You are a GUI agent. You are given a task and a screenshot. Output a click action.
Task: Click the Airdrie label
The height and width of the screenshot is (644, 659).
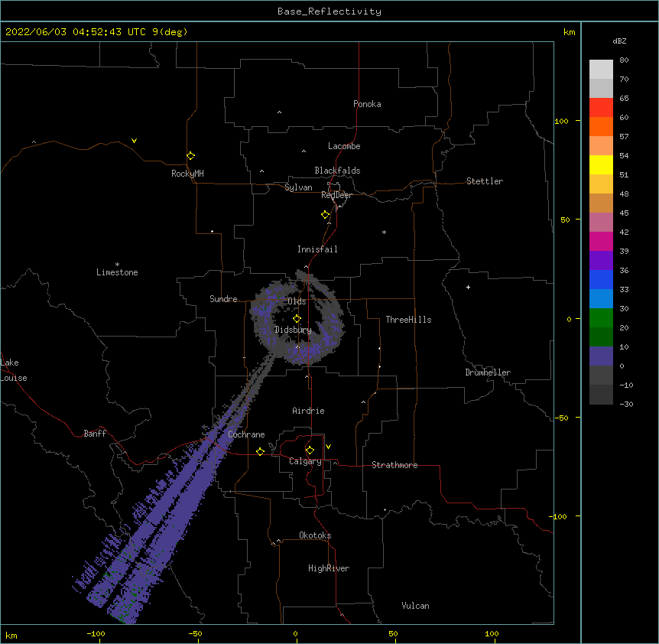pyautogui.click(x=309, y=411)
